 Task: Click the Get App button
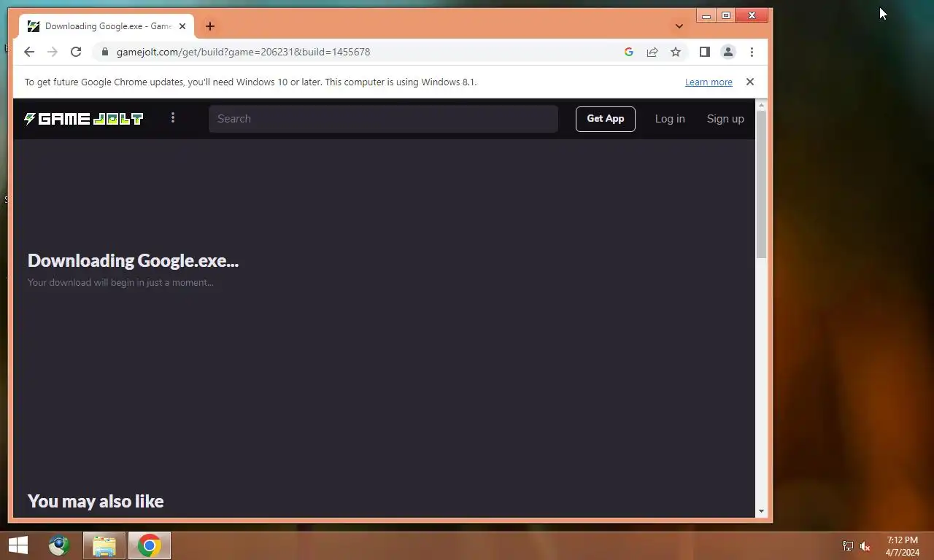[x=606, y=119]
